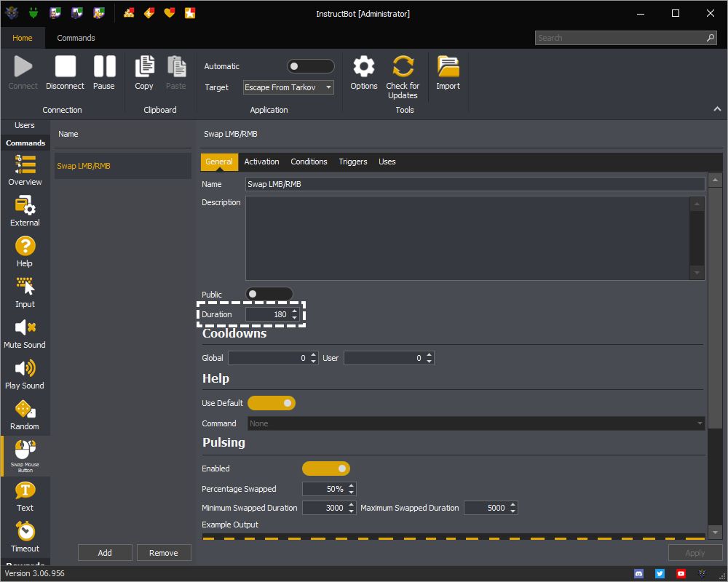Screen dimensions: 728x582
Task: Switch to the Home ribbon tab
Action: tap(23, 38)
